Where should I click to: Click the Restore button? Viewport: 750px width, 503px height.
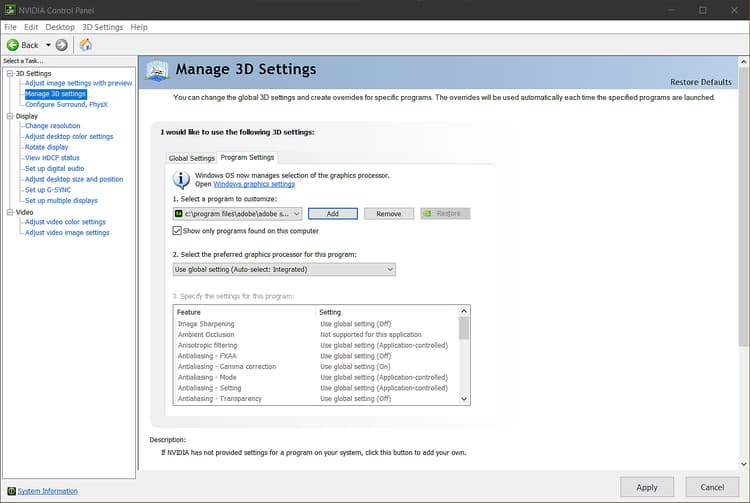(445, 214)
